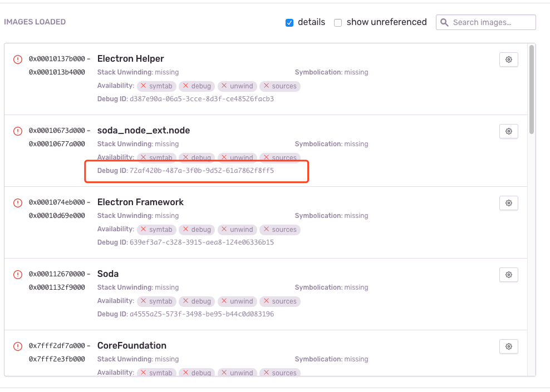Open settings for the soda_node_ext.node image

click(508, 131)
